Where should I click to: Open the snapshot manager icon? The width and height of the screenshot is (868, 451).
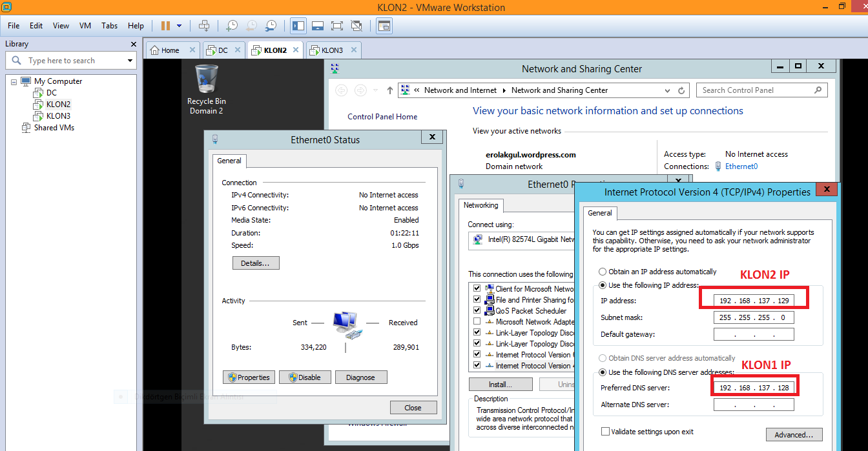271,26
